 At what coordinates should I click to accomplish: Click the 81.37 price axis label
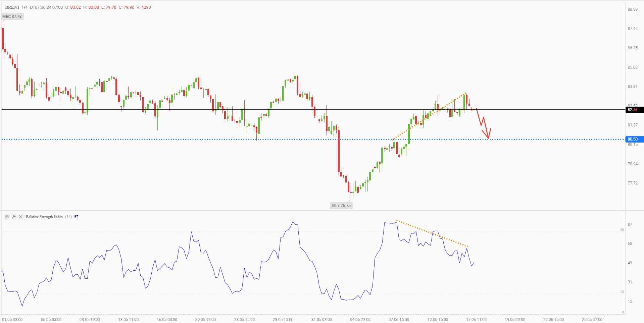point(633,125)
